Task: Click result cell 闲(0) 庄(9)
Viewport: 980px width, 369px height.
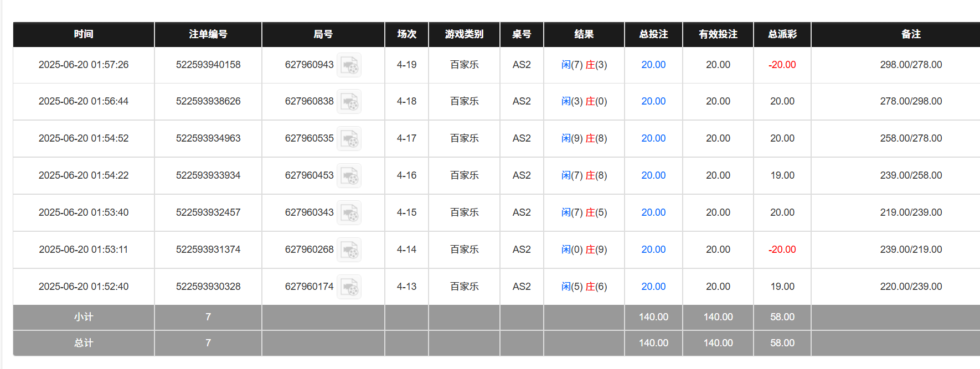Action: (584, 250)
